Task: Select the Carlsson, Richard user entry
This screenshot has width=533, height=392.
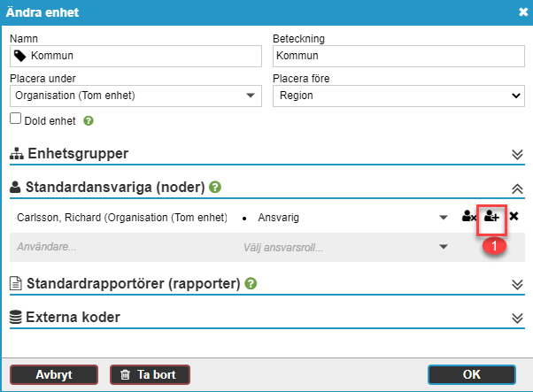Action: click(122, 218)
